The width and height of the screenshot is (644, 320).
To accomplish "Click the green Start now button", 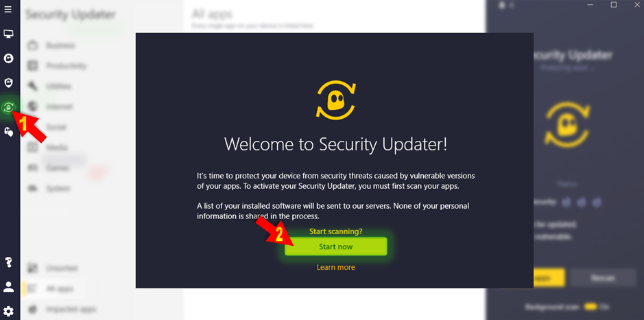I will coord(335,247).
